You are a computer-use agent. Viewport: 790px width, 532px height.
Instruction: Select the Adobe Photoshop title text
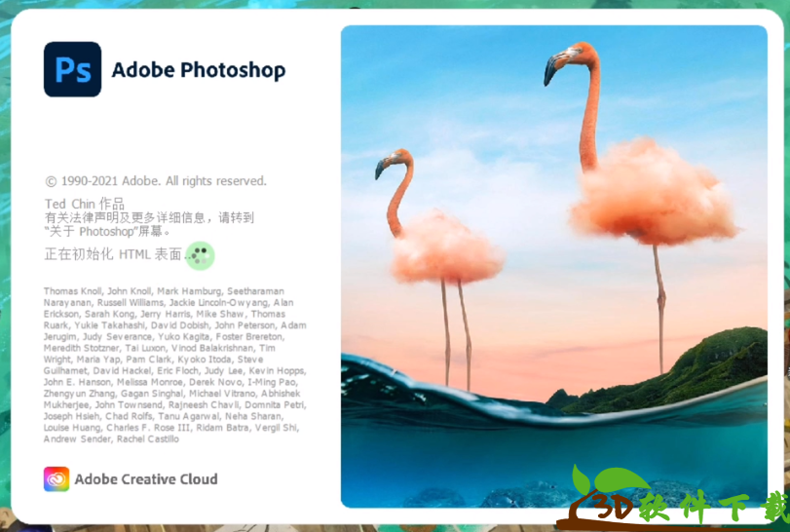point(199,70)
